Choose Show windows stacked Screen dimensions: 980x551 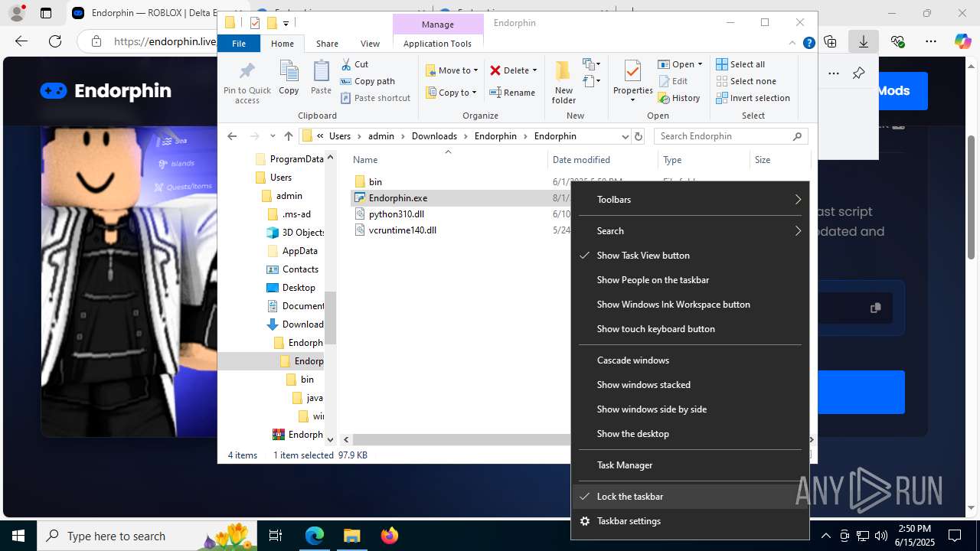point(690,385)
